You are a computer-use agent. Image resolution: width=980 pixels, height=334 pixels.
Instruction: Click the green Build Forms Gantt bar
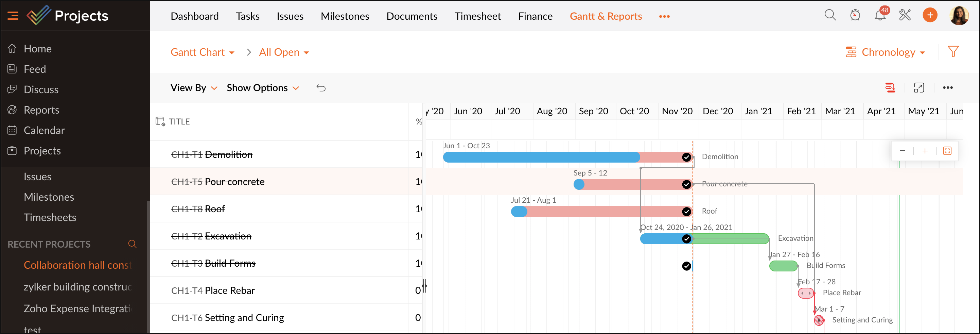[783, 266]
